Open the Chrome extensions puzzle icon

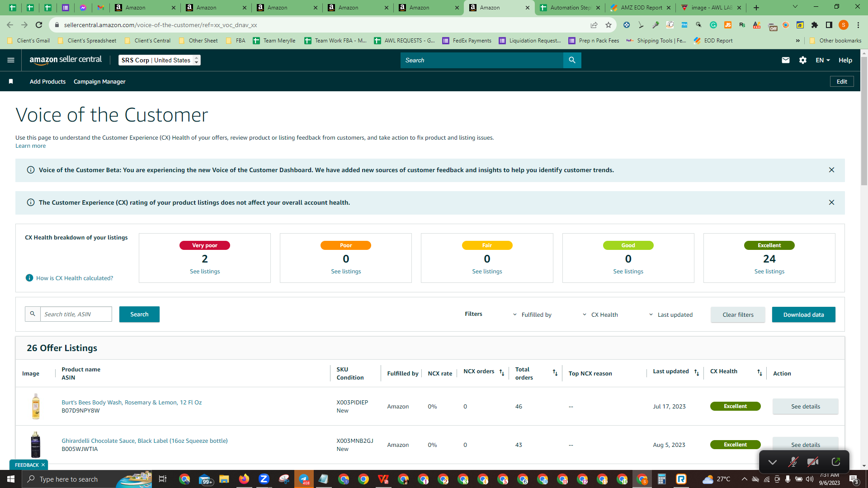(815, 25)
